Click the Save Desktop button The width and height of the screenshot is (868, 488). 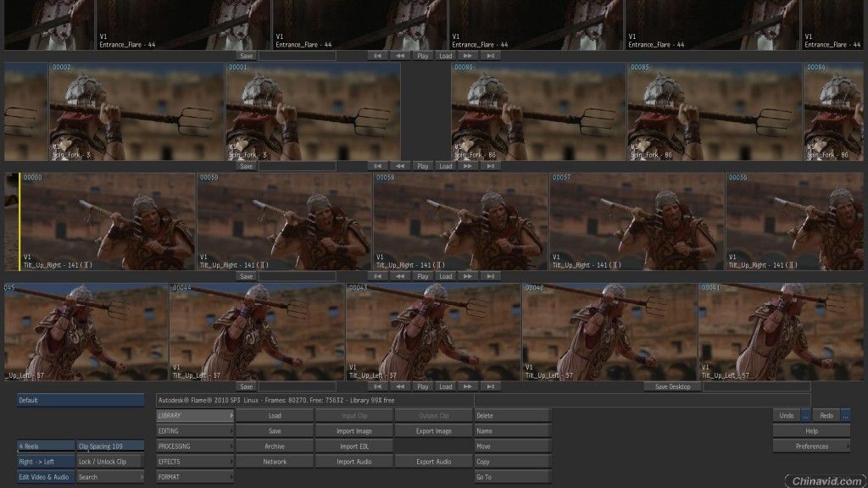672,386
